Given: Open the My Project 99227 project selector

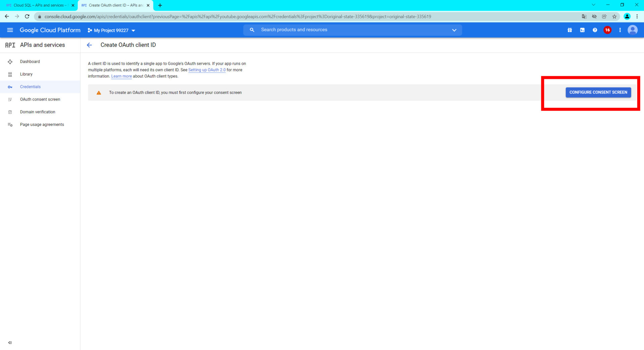Looking at the screenshot, I should pos(111,30).
